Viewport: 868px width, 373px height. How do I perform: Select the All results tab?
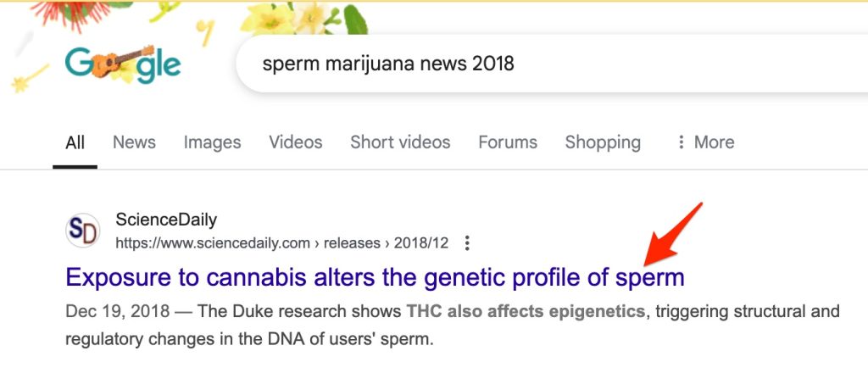75,142
